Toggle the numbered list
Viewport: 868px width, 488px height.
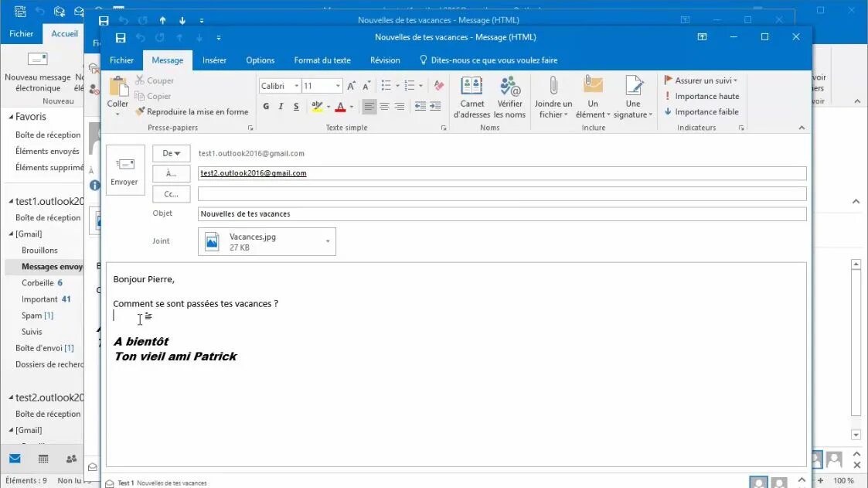pyautogui.click(x=410, y=85)
